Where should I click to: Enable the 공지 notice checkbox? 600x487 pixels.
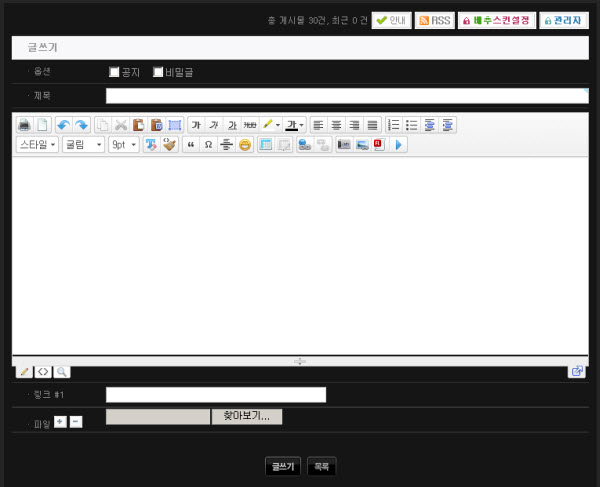(114, 72)
